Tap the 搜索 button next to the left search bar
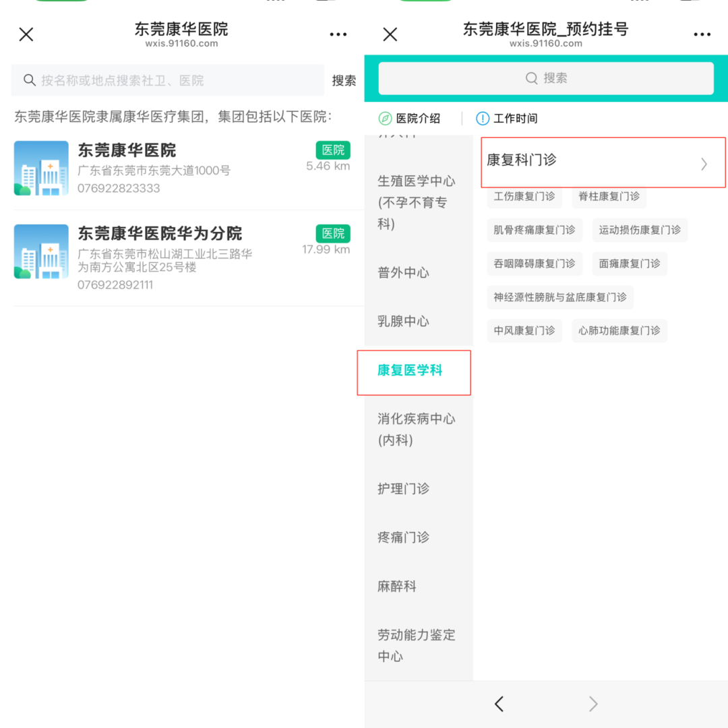The image size is (728, 728). 344,80
